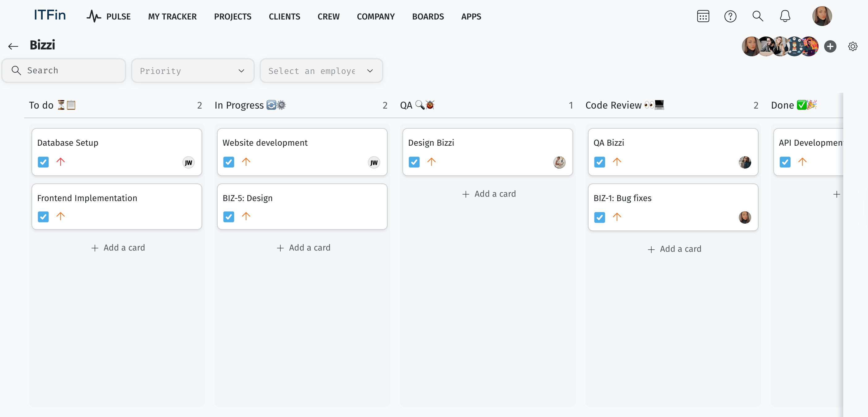
Task: Add a card in To do column
Action: [x=118, y=248]
